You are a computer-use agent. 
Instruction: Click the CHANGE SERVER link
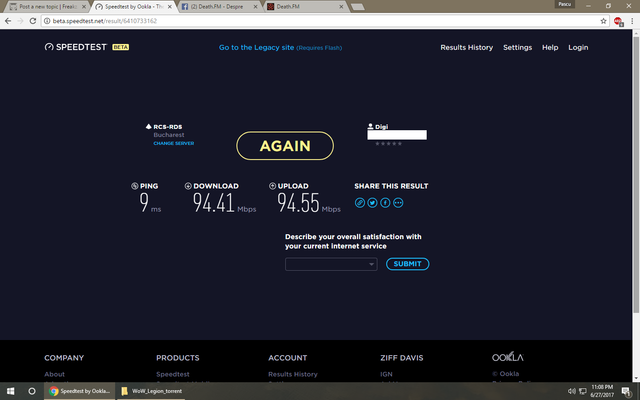click(173, 143)
